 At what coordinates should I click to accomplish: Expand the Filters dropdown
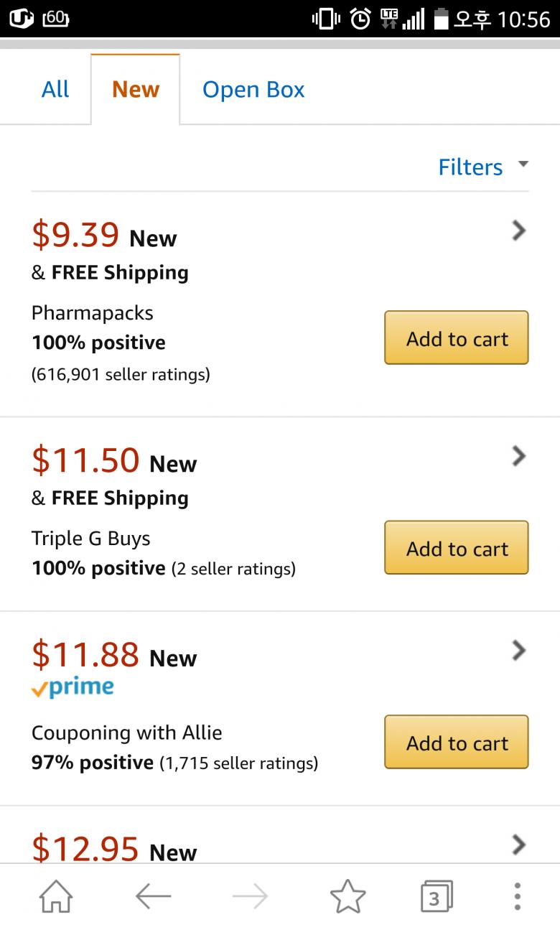(x=482, y=167)
